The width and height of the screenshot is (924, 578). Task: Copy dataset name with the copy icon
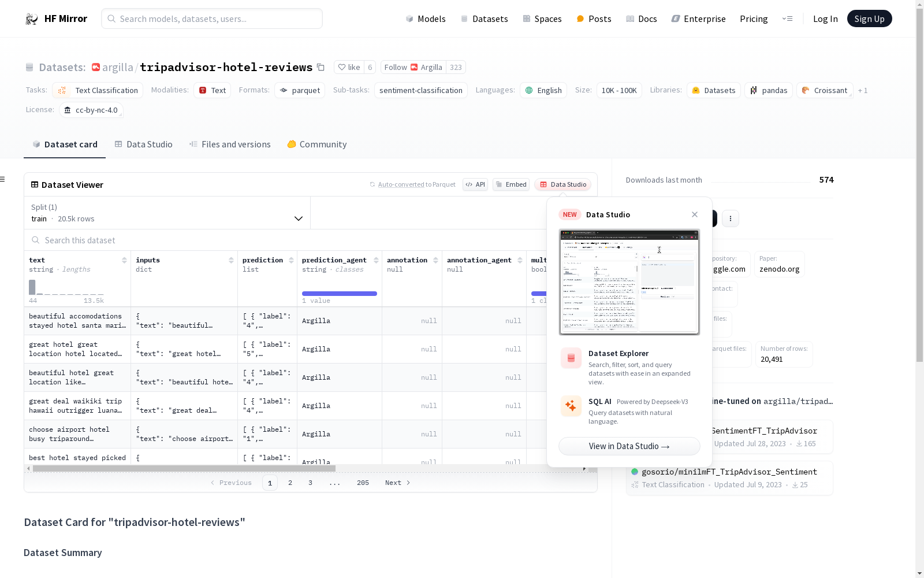tap(321, 68)
